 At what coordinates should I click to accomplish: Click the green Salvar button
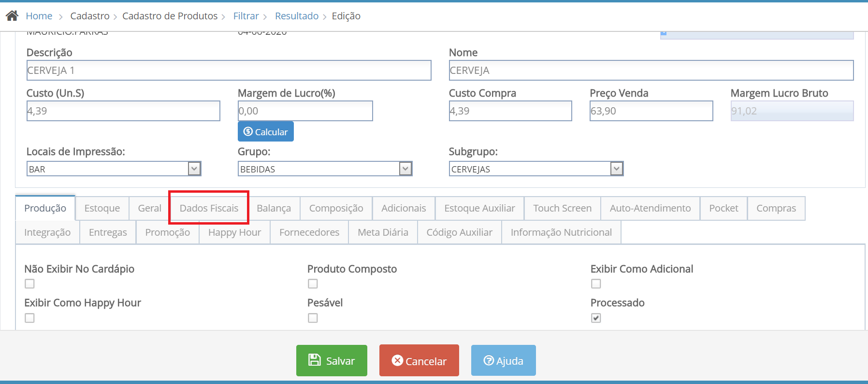pos(332,360)
